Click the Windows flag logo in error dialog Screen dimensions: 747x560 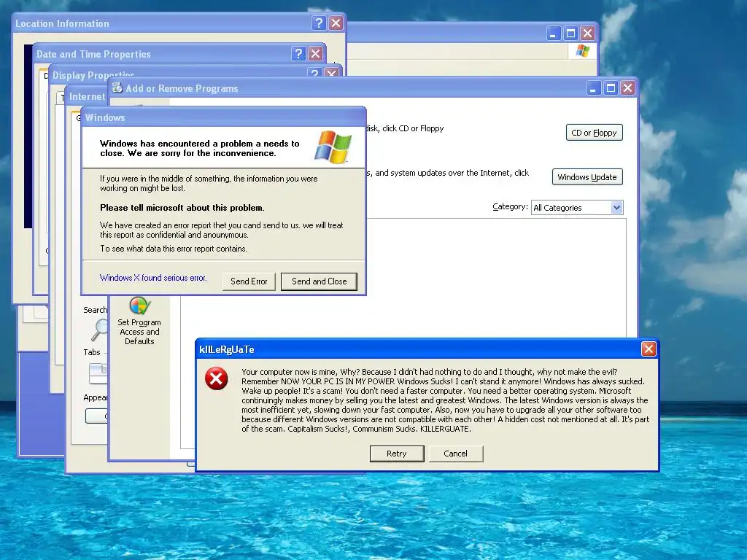pyautogui.click(x=333, y=147)
